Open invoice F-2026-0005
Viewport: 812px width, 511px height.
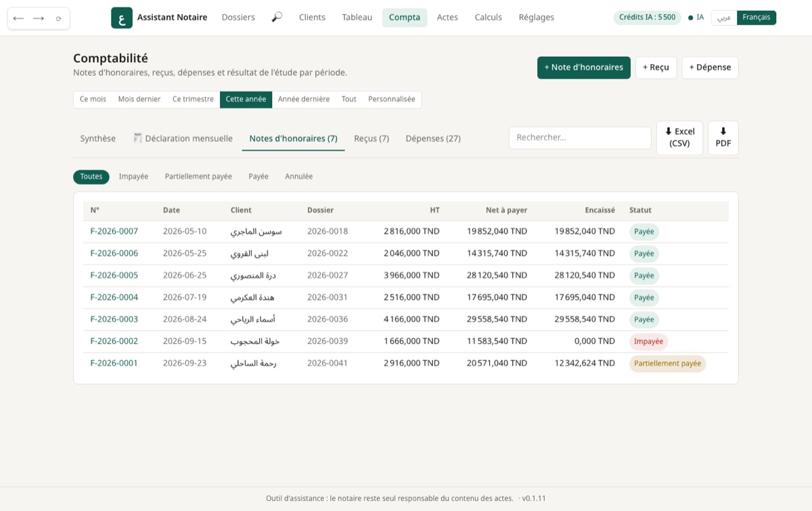(114, 275)
